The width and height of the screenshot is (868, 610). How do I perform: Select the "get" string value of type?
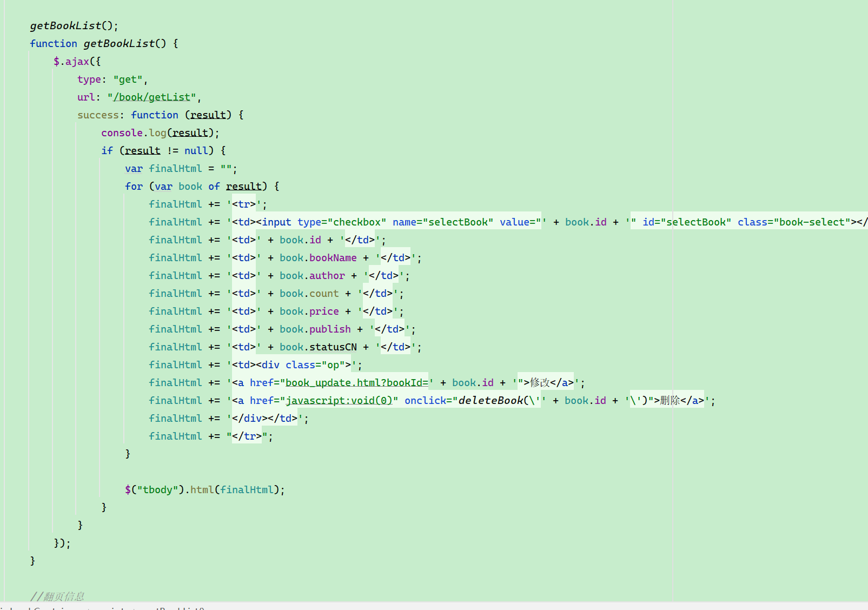coord(128,79)
